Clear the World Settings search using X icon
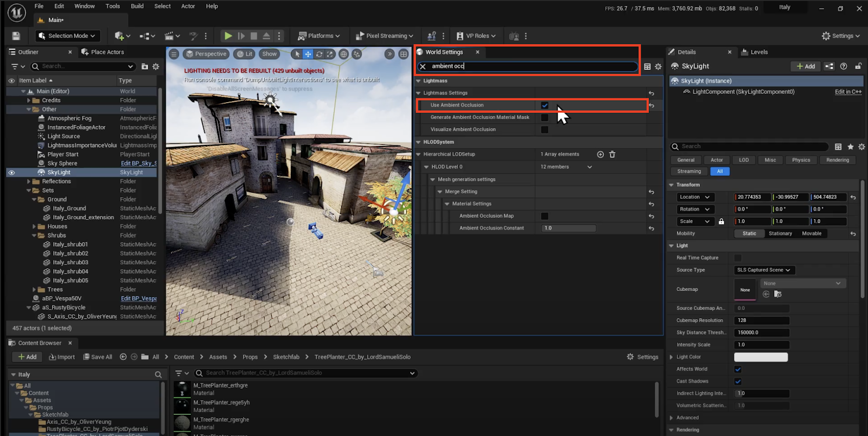The image size is (868, 436). 423,66
